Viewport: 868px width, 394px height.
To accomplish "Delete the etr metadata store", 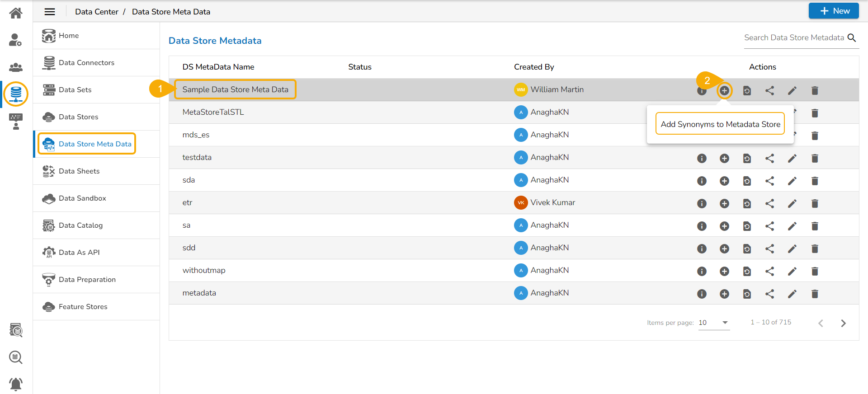I will pyautogui.click(x=815, y=204).
